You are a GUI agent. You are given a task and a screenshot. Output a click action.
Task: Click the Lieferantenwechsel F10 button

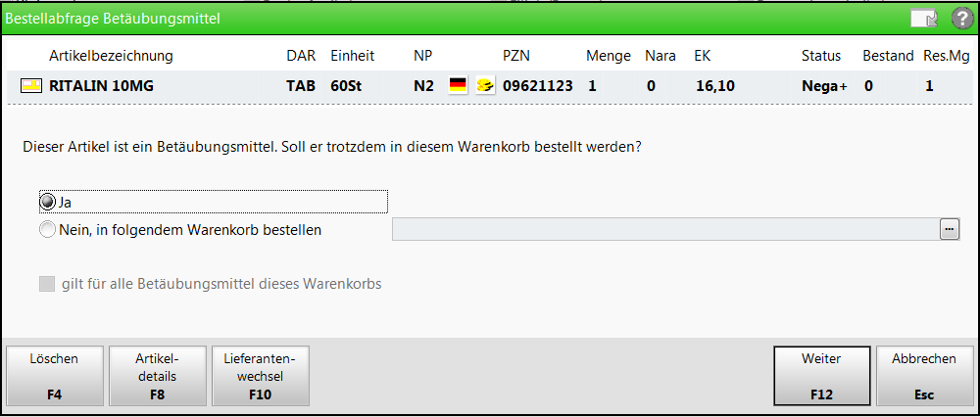pyautogui.click(x=261, y=376)
